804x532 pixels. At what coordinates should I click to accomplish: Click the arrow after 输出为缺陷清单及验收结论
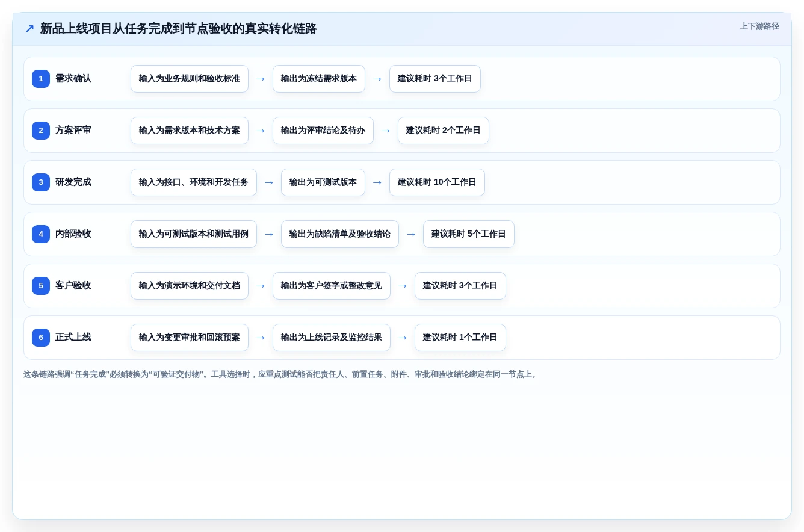[411, 234]
